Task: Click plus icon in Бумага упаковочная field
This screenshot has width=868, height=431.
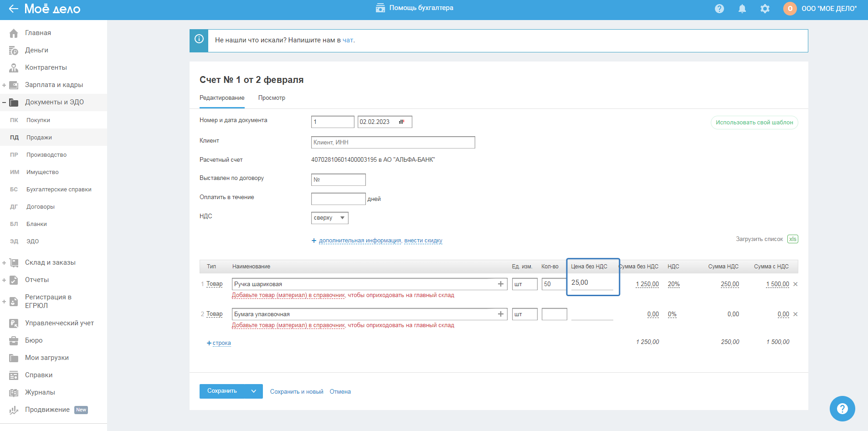Action: (x=501, y=314)
